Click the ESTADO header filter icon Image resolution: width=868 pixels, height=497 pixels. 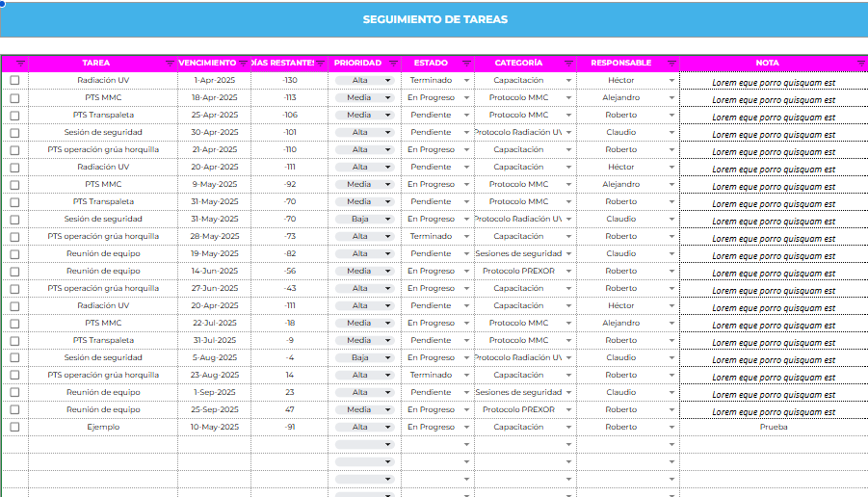466,64
